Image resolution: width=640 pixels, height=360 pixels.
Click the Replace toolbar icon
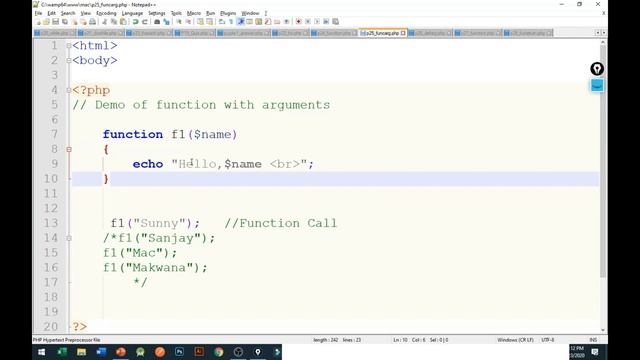click(166, 22)
